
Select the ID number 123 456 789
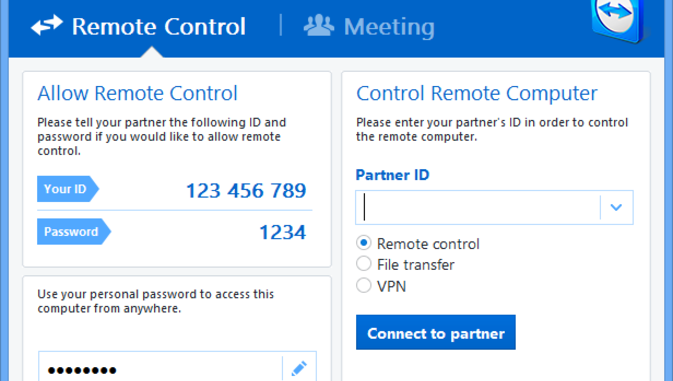246,190
